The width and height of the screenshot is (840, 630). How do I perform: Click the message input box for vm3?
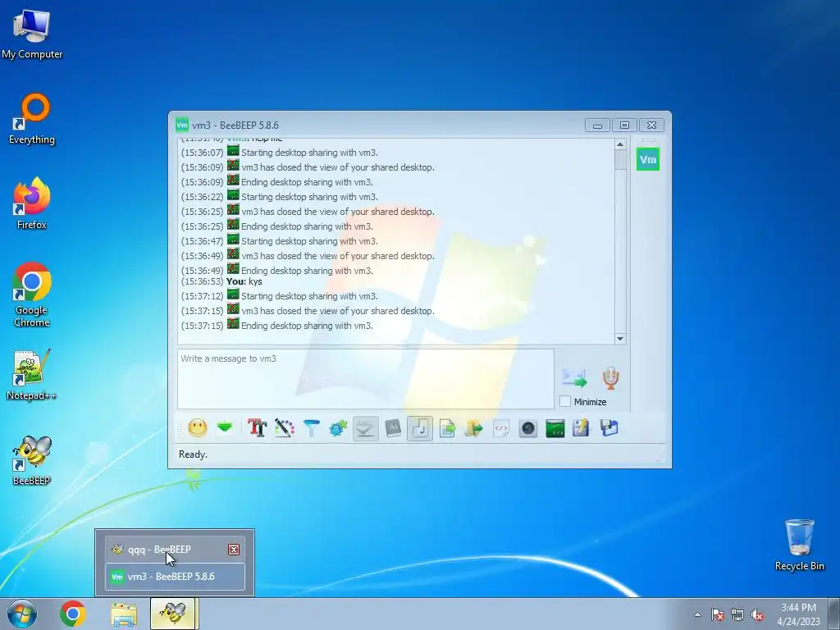click(x=365, y=379)
